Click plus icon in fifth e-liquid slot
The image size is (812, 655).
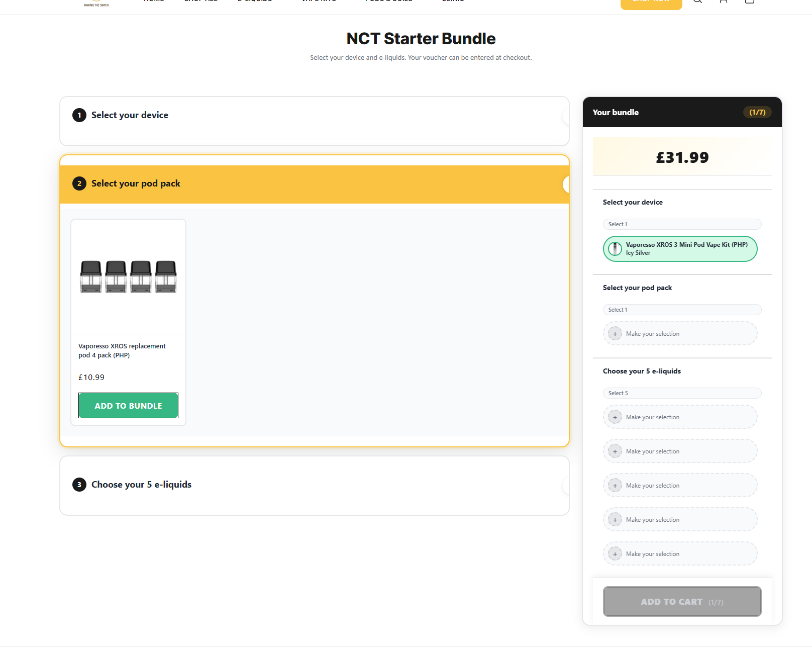point(615,554)
